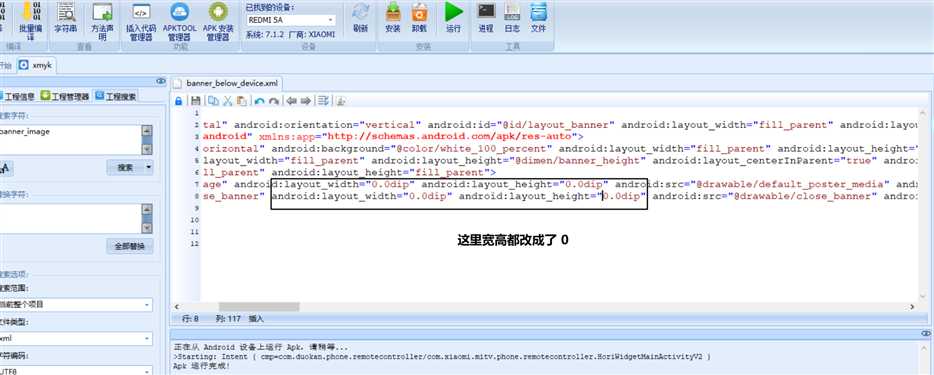
Task: Toggle the output panel pin eye icon
Action: [926, 333]
